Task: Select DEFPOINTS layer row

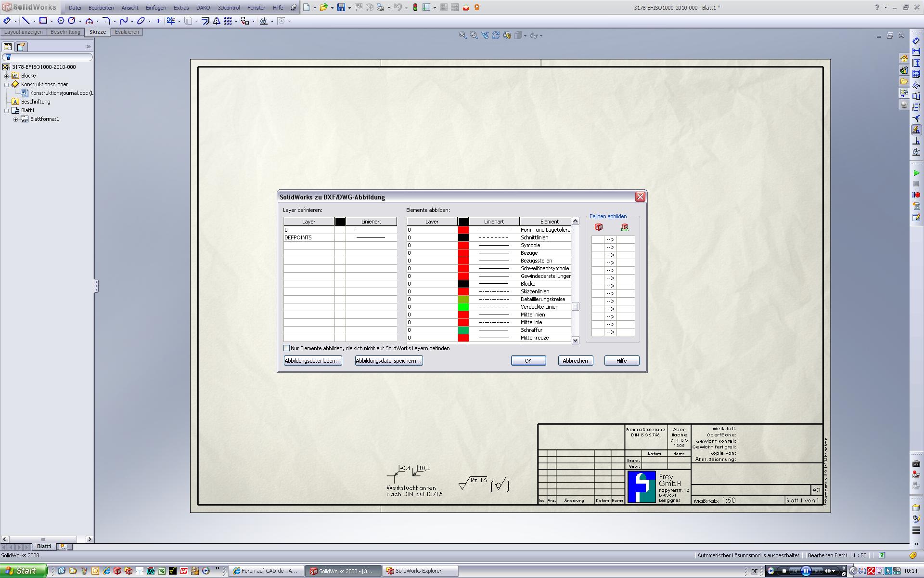Action: point(340,237)
